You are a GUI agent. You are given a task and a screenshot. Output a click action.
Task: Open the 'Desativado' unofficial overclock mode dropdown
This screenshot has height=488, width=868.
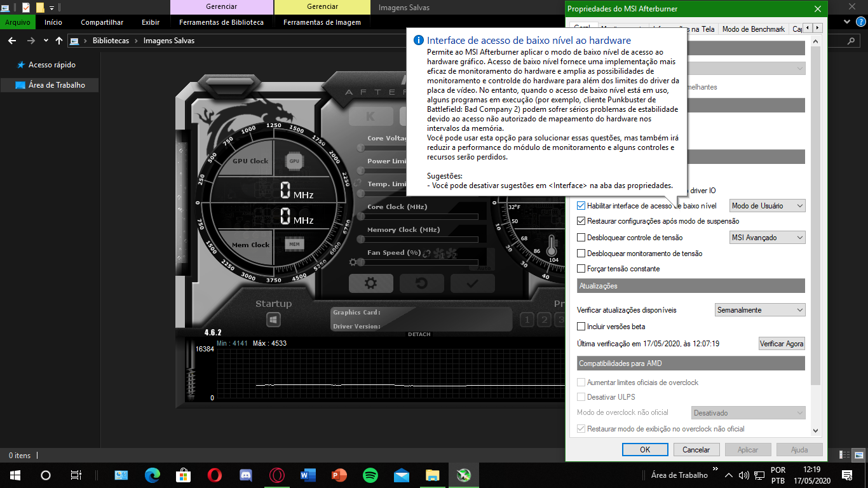pyautogui.click(x=749, y=413)
